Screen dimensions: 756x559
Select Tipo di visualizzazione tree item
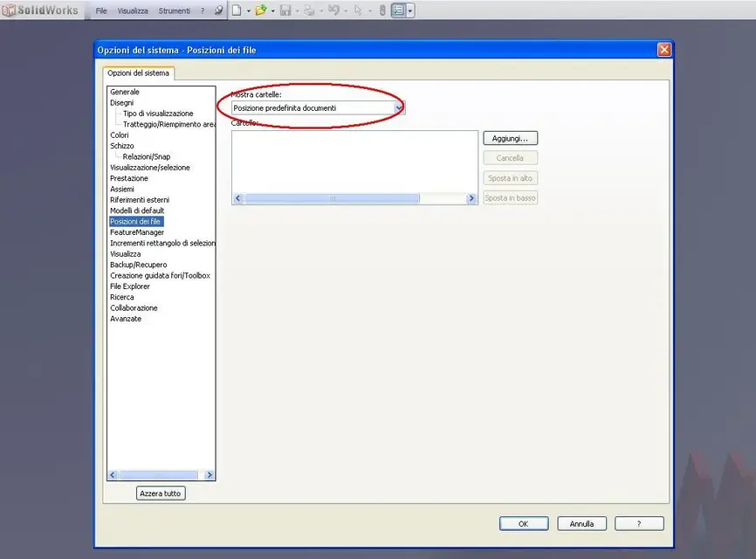[x=158, y=114]
